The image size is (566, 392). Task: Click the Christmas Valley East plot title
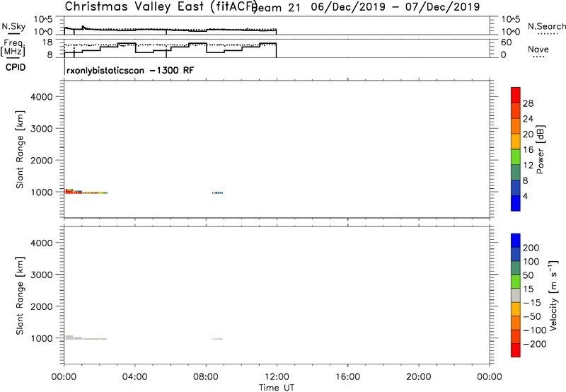tap(161, 7)
